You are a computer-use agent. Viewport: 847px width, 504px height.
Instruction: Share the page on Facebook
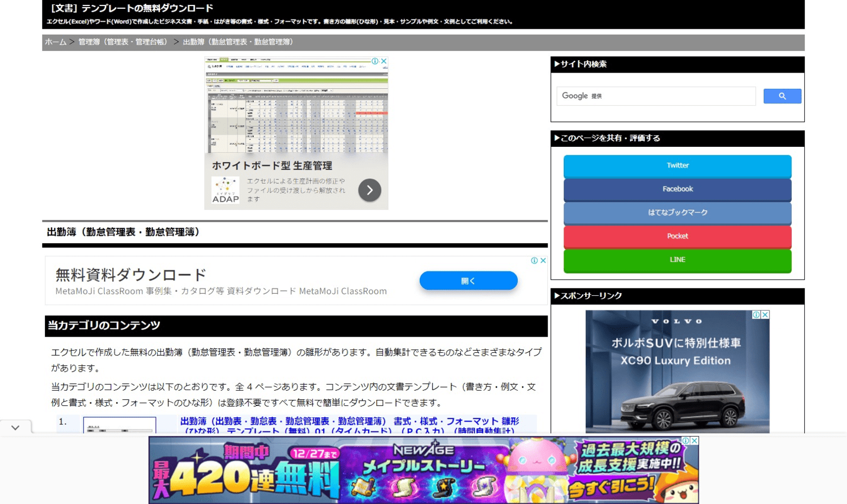677,189
